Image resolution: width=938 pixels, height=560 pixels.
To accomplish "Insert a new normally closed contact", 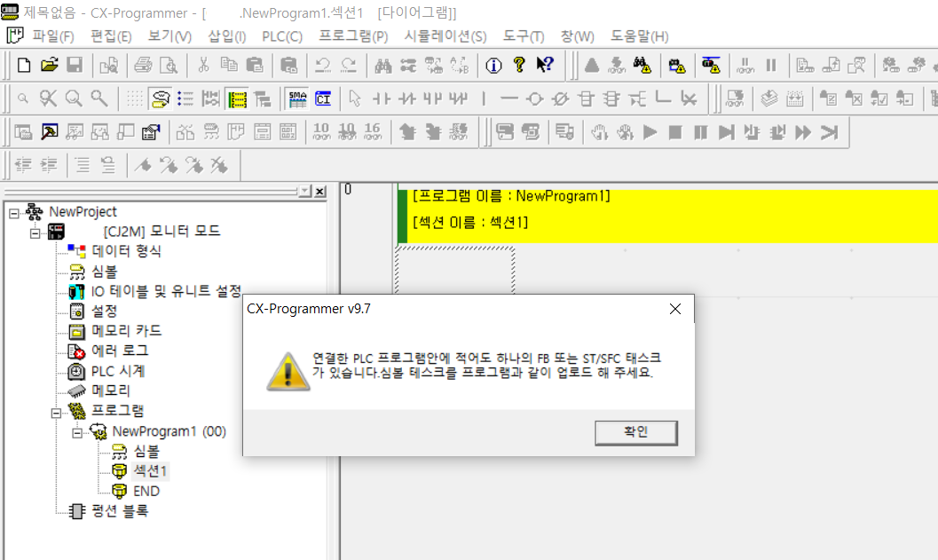I will [x=406, y=99].
